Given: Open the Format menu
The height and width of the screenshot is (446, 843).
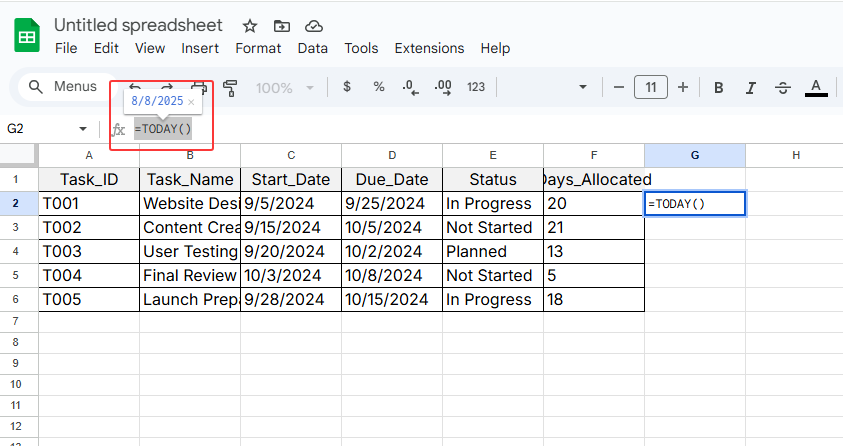Looking at the screenshot, I should coord(258,48).
